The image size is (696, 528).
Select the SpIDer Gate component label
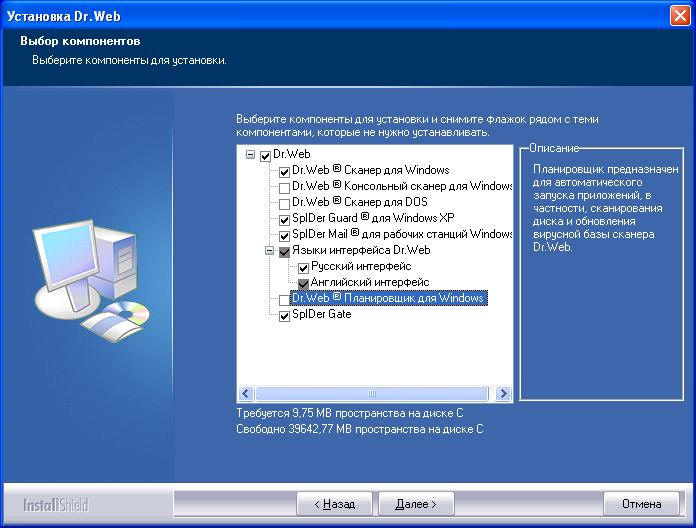[x=321, y=314]
